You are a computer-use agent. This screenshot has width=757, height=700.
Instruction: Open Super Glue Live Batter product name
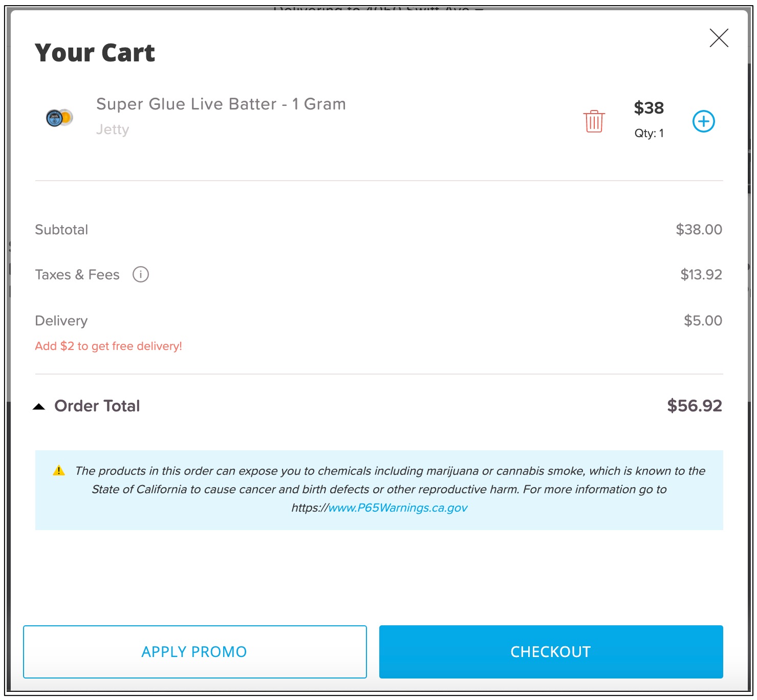click(221, 104)
